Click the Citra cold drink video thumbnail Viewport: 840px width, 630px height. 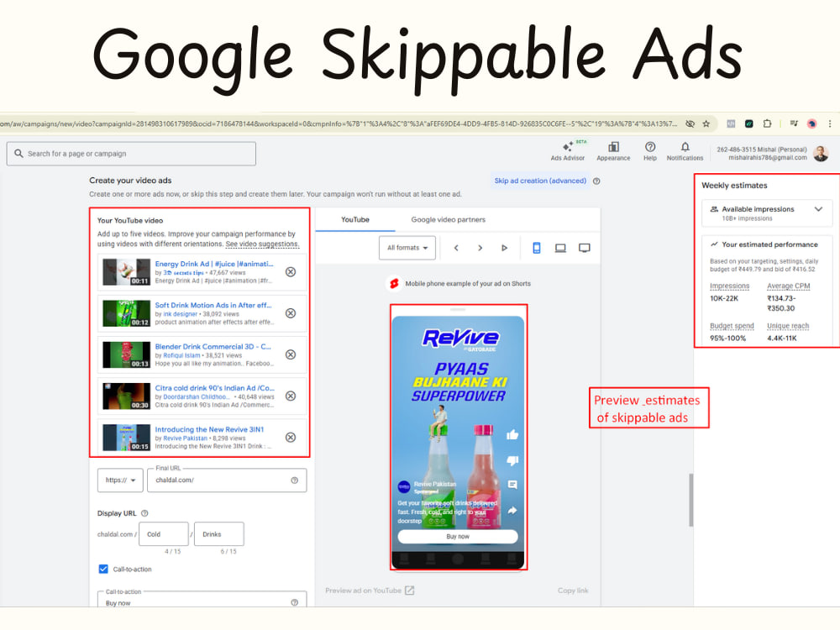pyautogui.click(x=127, y=396)
